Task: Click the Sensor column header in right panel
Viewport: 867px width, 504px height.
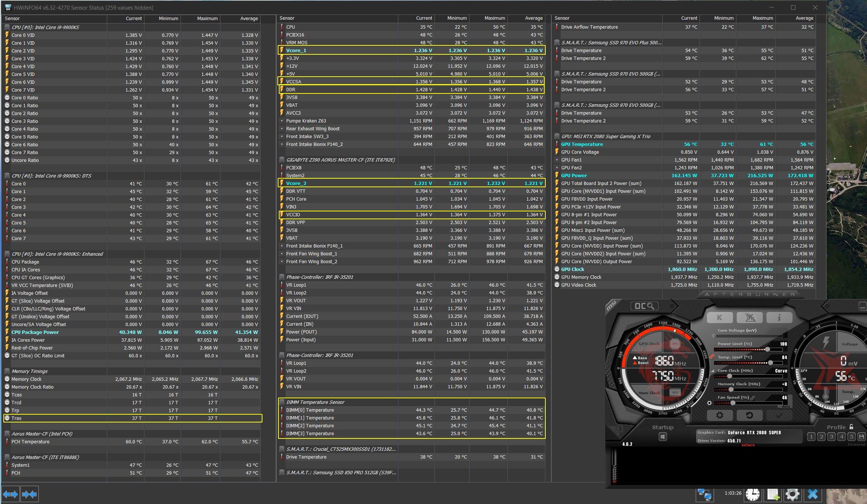Action: (x=607, y=18)
